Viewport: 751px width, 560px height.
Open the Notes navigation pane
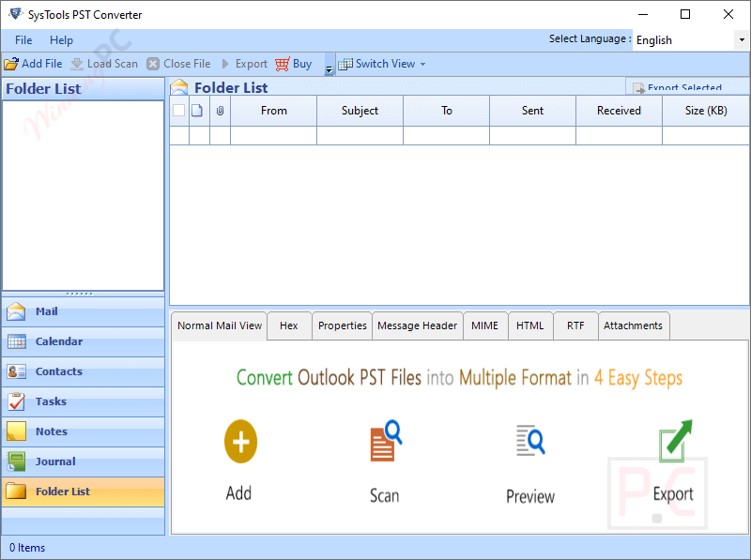(x=84, y=431)
